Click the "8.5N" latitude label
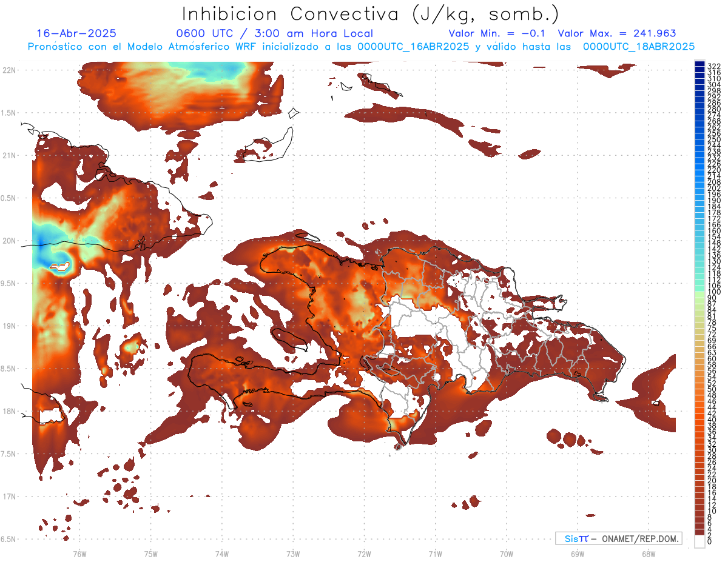728x562 pixels. point(9,369)
